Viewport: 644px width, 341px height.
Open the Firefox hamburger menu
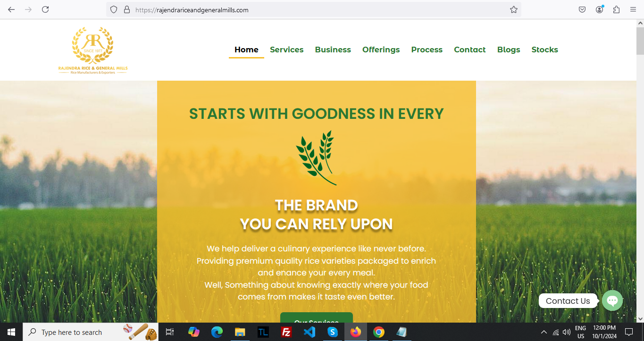pyautogui.click(x=633, y=9)
